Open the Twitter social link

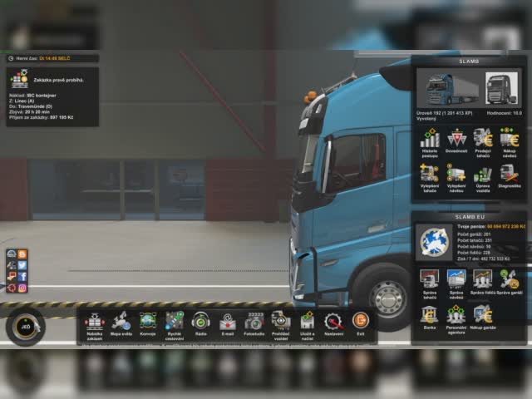tap(22, 265)
